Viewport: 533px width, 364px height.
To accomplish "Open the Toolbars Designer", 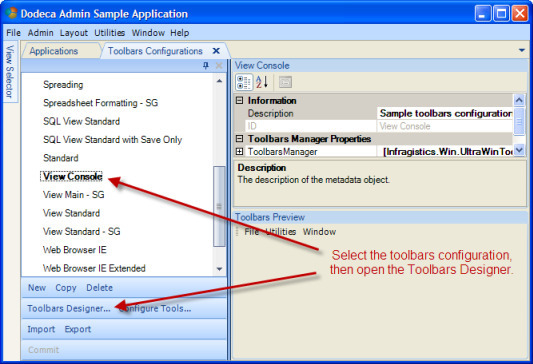I will click(x=69, y=309).
